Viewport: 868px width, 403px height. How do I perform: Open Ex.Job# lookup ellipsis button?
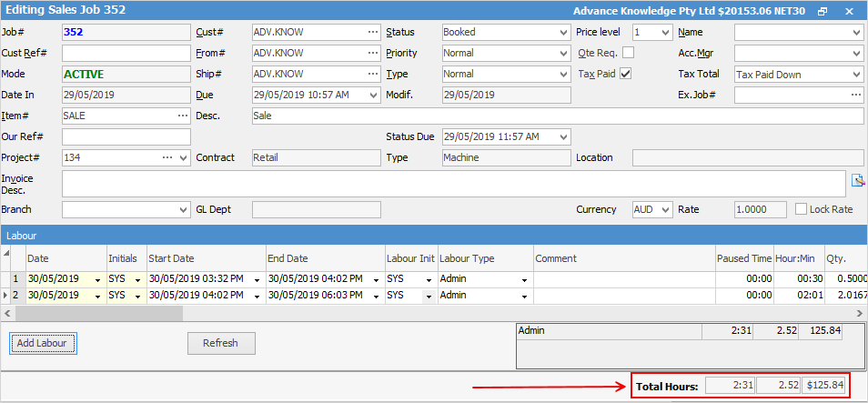click(x=856, y=95)
